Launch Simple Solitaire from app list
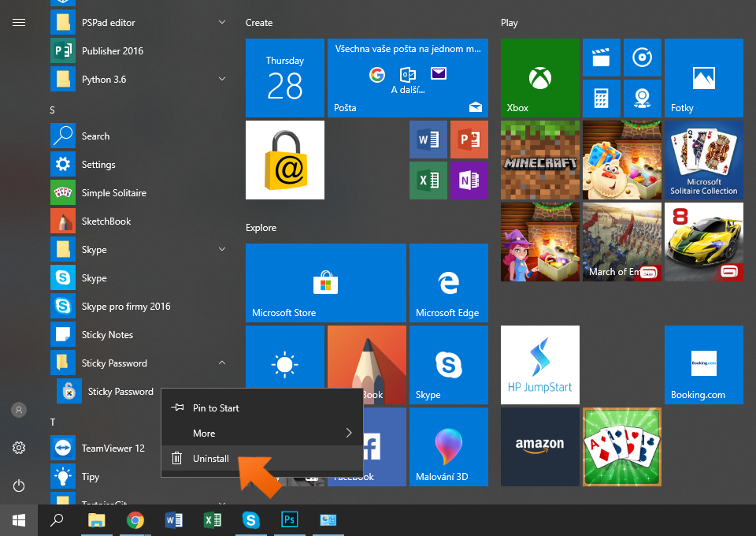756x536 pixels. pyautogui.click(x=139, y=192)
